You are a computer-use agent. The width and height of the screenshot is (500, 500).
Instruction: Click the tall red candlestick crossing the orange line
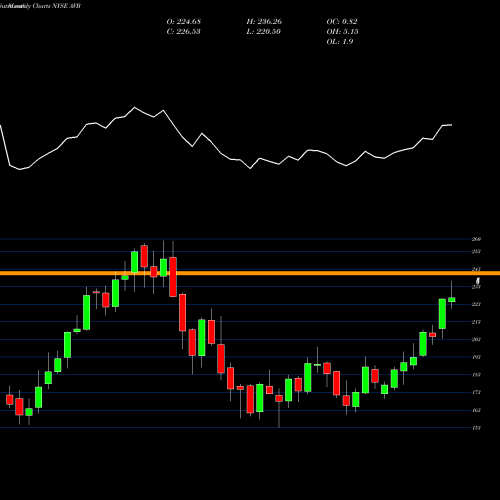point(173,277)
